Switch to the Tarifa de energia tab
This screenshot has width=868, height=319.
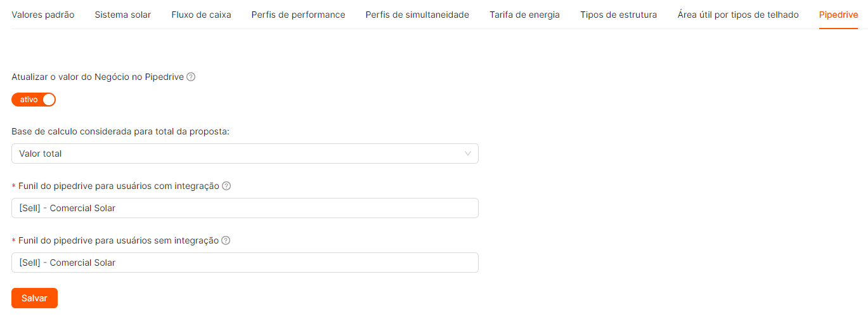524,15
